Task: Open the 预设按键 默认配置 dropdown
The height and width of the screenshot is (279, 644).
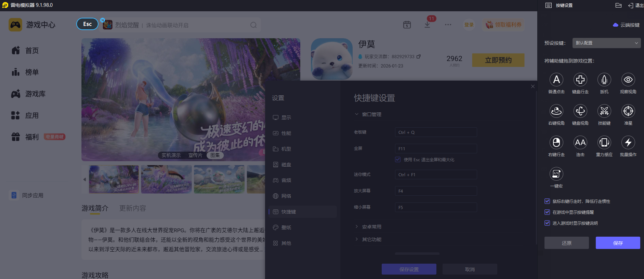Action: pos(607,43)
